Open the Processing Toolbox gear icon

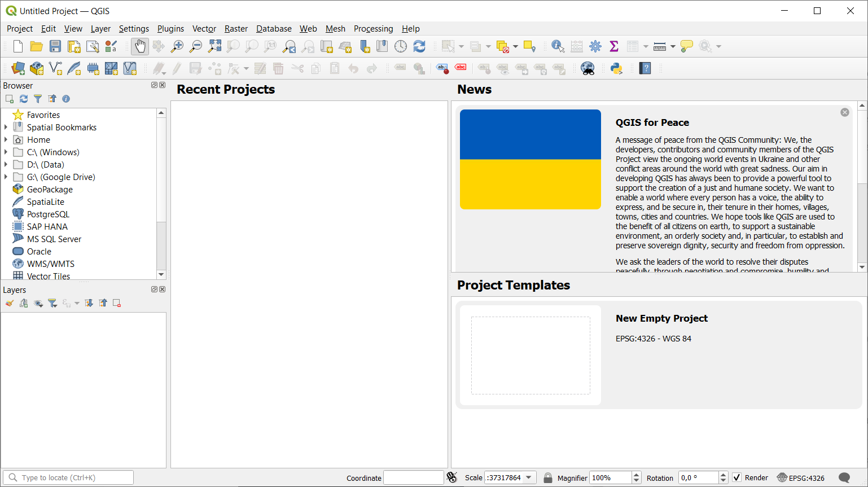[x=595, y=46]
